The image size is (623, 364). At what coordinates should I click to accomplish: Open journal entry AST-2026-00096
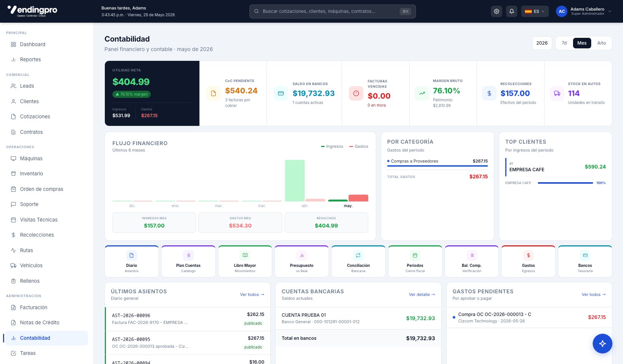[188, 319]
